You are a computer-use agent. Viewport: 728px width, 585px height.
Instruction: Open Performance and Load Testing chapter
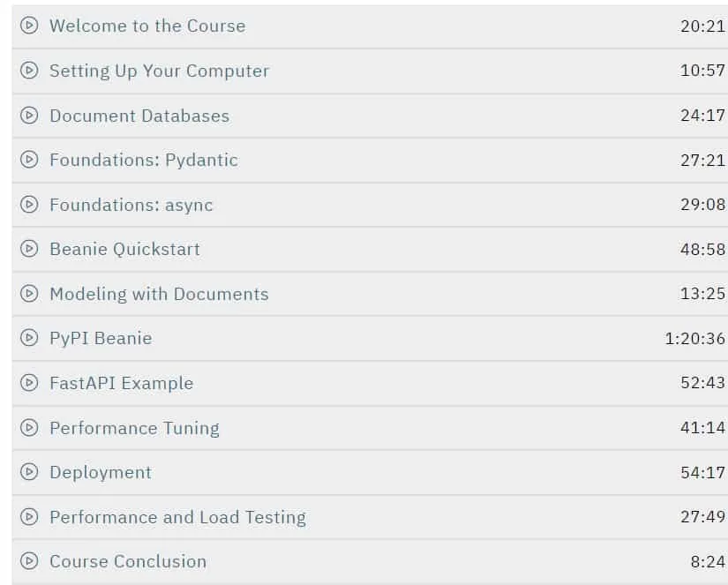point(178,517)
